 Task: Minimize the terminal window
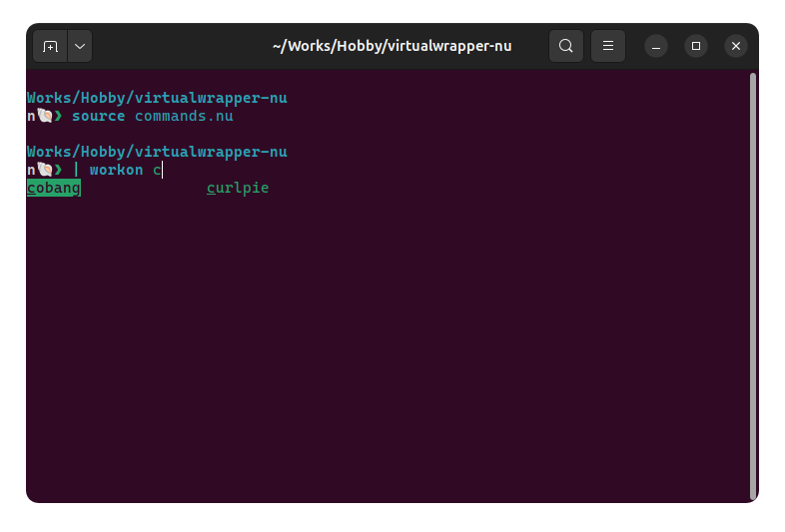(656, 46)
